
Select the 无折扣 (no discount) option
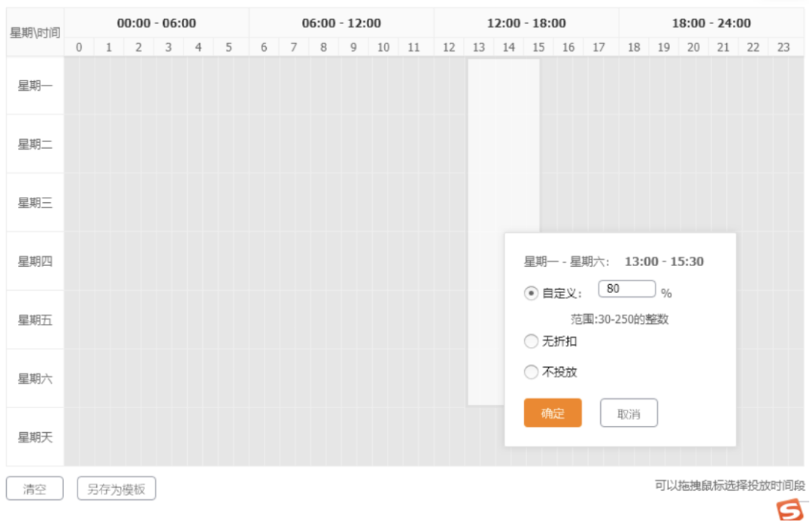point(531,341)
